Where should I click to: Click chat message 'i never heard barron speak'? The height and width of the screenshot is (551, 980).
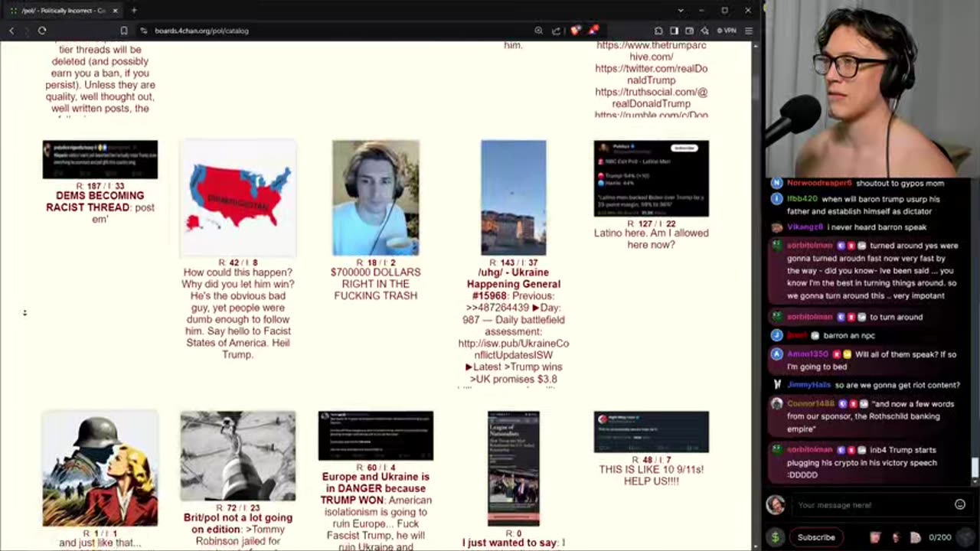(x=877, y=227)
